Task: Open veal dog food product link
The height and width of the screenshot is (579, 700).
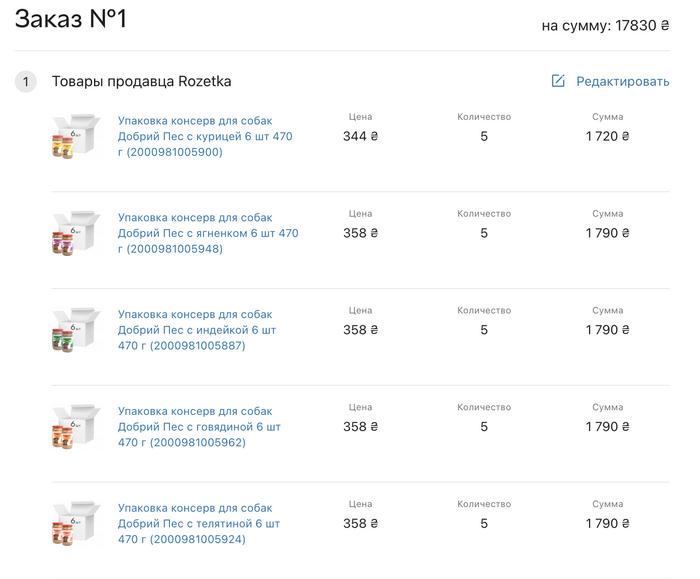Action: (198, 523)
